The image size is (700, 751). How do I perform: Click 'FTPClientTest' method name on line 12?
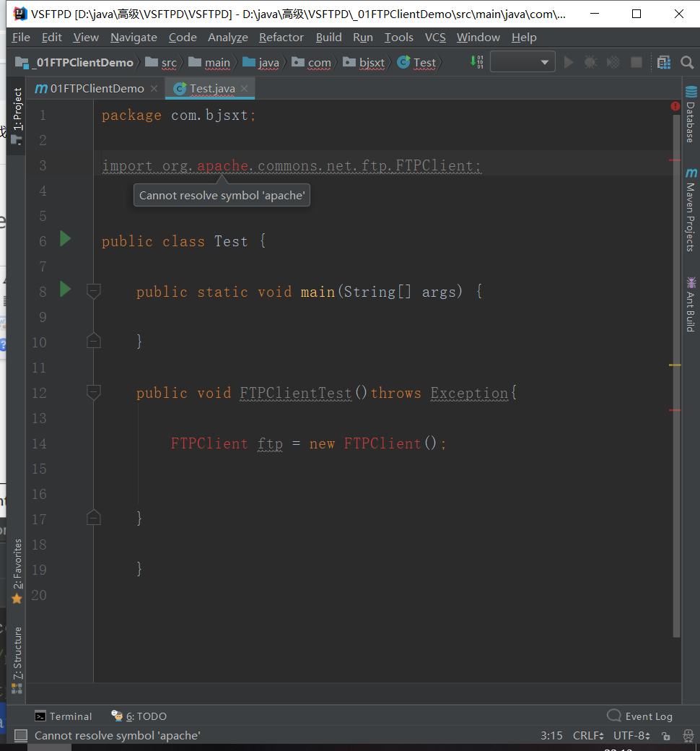point(296,394)
